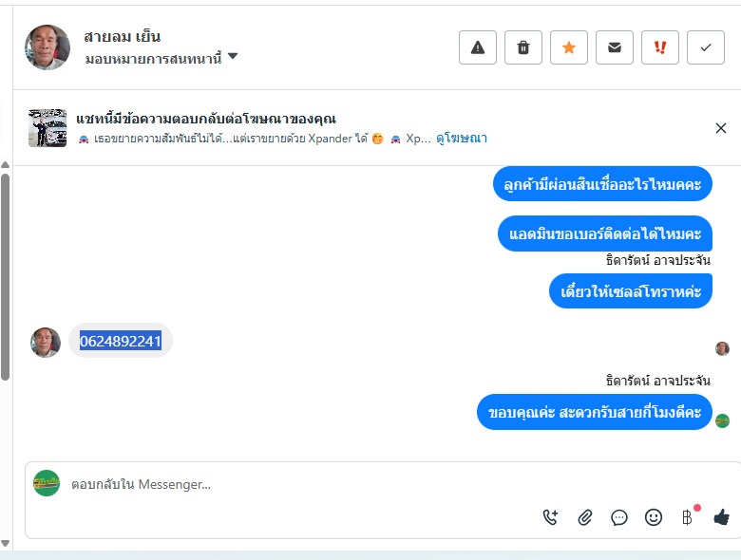Image resolution: width=741 pixels, height=560 pixels.
Task: Click the warning triangle spam button
Action: coord(478,47)
